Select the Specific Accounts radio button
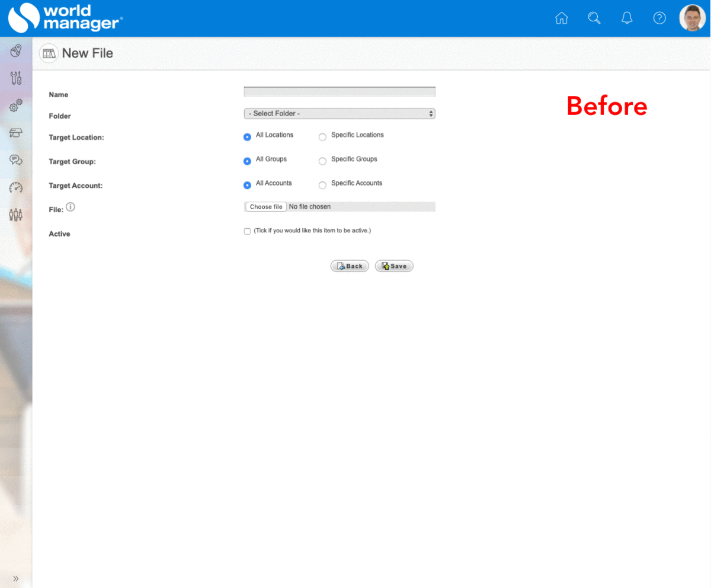The image size is (711, 588). (322, 186)
